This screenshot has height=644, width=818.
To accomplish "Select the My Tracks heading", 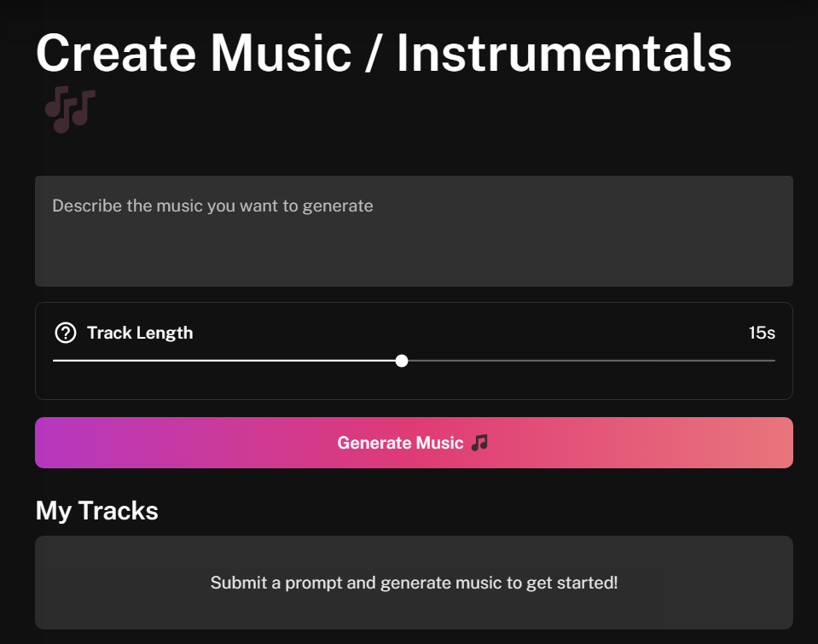I will [x=97, y=510].
